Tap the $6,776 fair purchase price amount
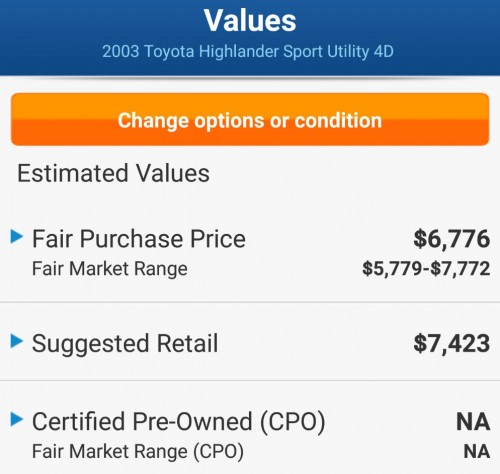The height and width of the screenshot is (474, 500). pos(452,239)
